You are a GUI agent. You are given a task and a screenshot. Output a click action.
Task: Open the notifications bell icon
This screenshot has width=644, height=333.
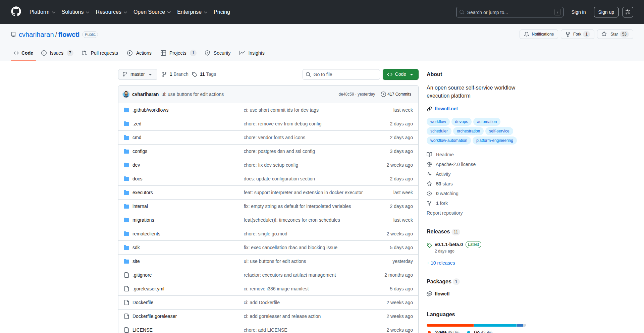click(x=526, y=34)
